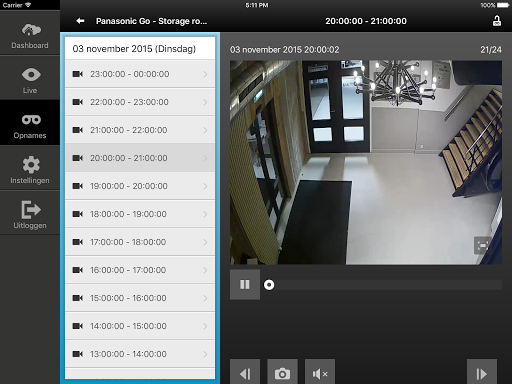The width and height of the screenshot is (512, 384).
Task: Expand chevron of 23:00:00 - 00:00:00
Action: point(205,74)
